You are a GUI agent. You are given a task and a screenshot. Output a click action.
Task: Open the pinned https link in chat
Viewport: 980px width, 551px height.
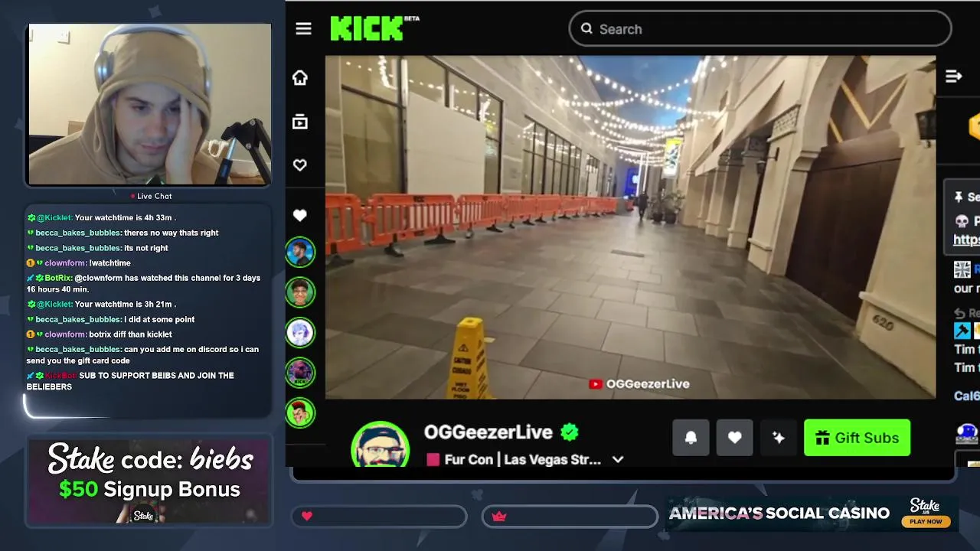pos(966,240)
